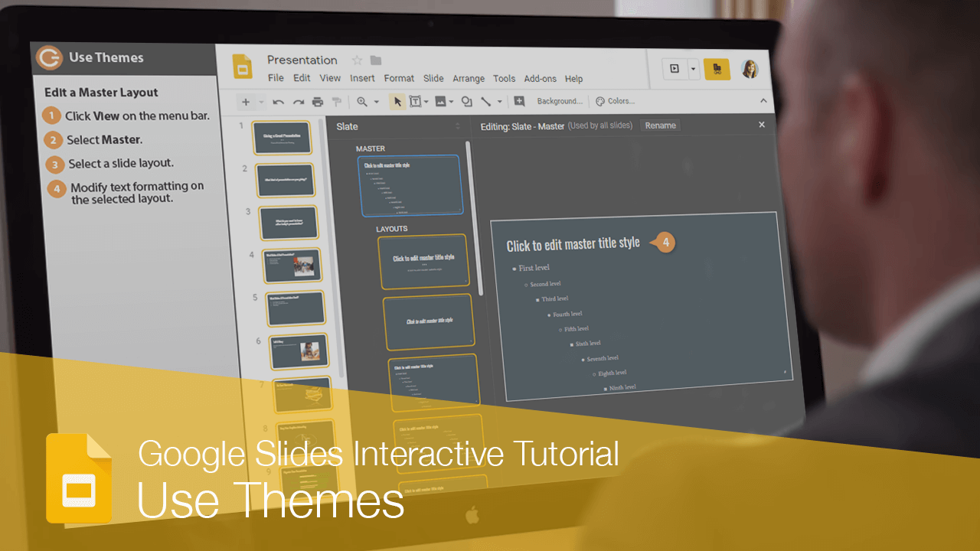Select the cursor arrow tool
980x551 pixels.
(x=397, y=102)
